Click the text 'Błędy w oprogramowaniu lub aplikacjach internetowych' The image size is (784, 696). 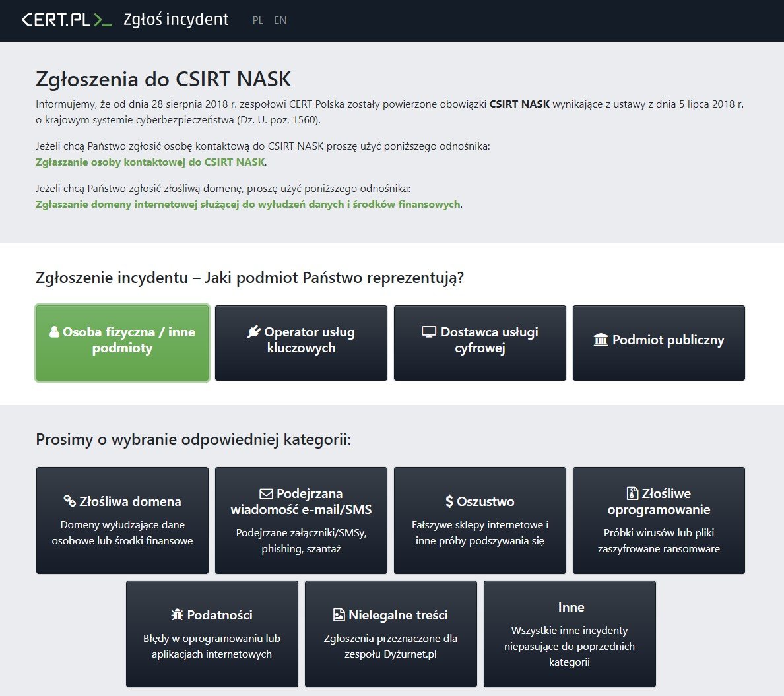coord(212,646)
